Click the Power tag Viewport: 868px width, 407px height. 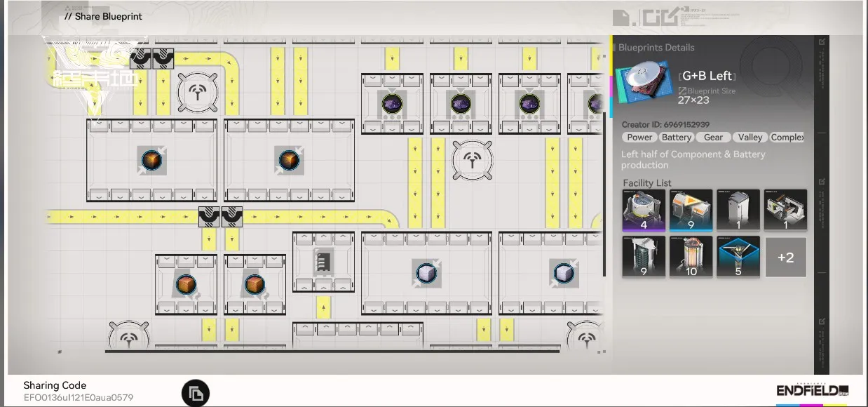tap(639, 138)
